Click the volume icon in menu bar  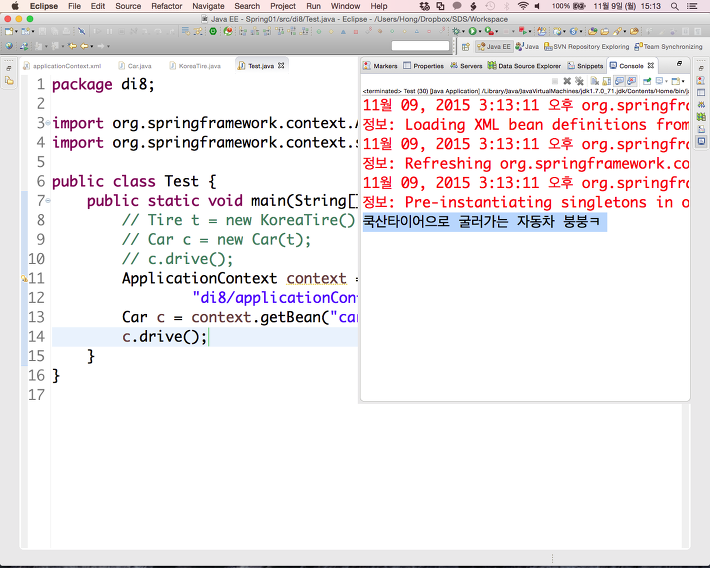[537, 6]
